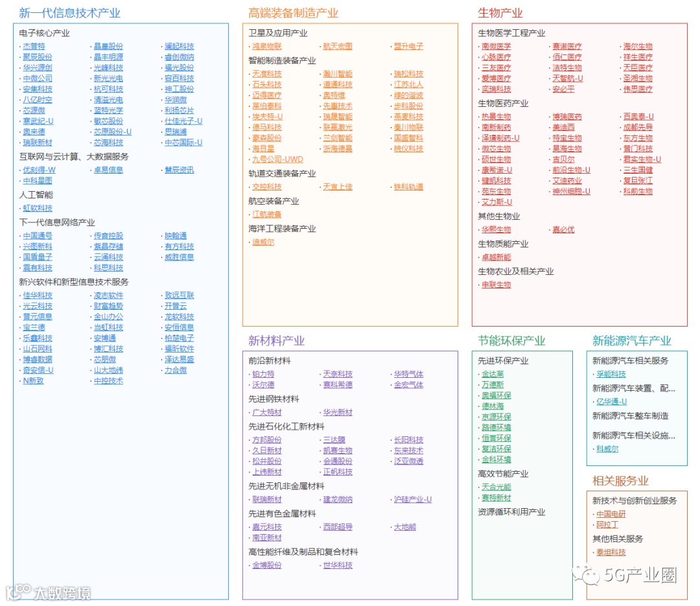The height and width of the screenshot is (606, 700).
Task: Open 中微公司 in the electronics list
Action: click(38, 78)
